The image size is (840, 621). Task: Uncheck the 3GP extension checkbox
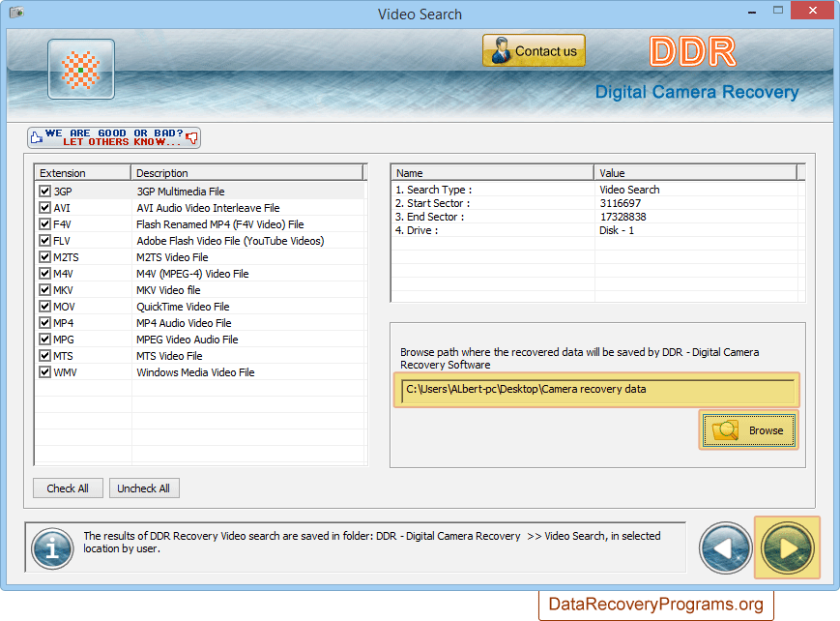click(44, 192)
